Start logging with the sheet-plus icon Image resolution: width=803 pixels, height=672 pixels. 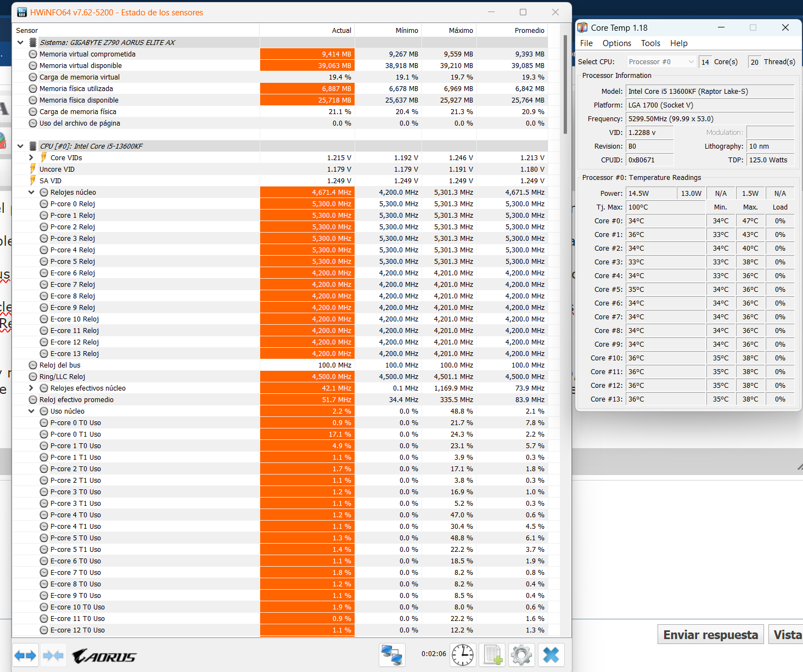(492, 655)
